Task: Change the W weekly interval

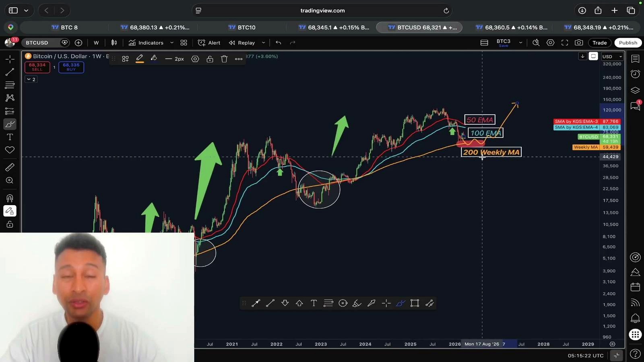Action: pyautogui.click(x=96, y=43)
